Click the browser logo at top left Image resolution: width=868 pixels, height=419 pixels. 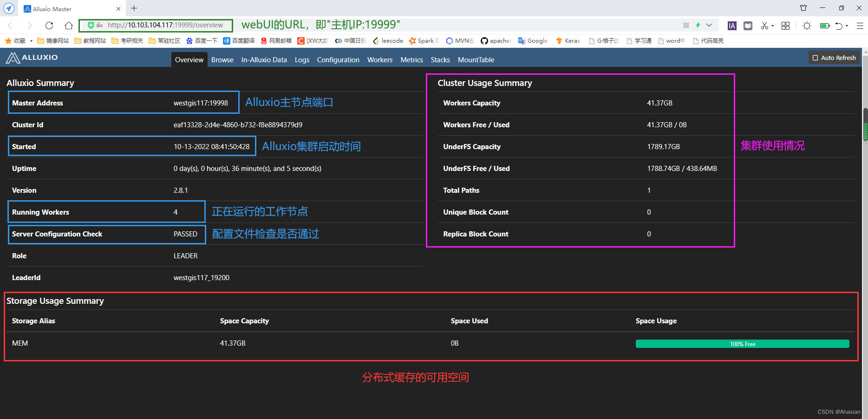coord(9,8)
